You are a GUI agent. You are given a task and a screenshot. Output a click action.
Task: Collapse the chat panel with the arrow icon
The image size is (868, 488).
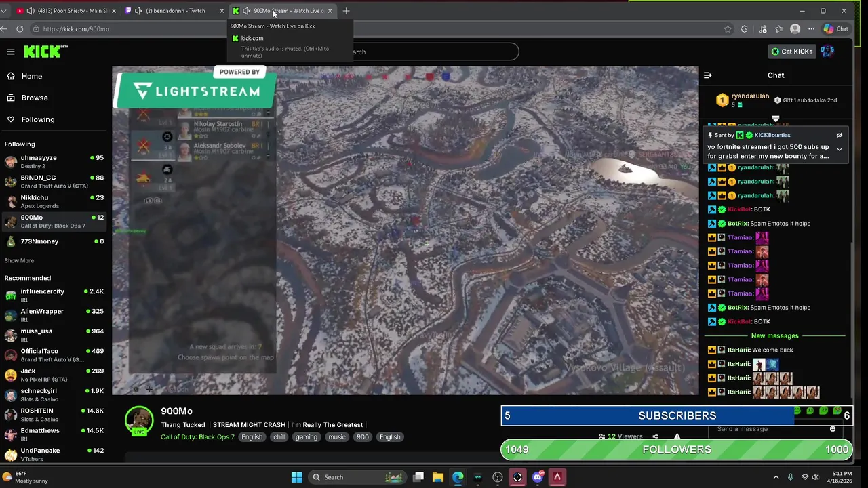707,75
